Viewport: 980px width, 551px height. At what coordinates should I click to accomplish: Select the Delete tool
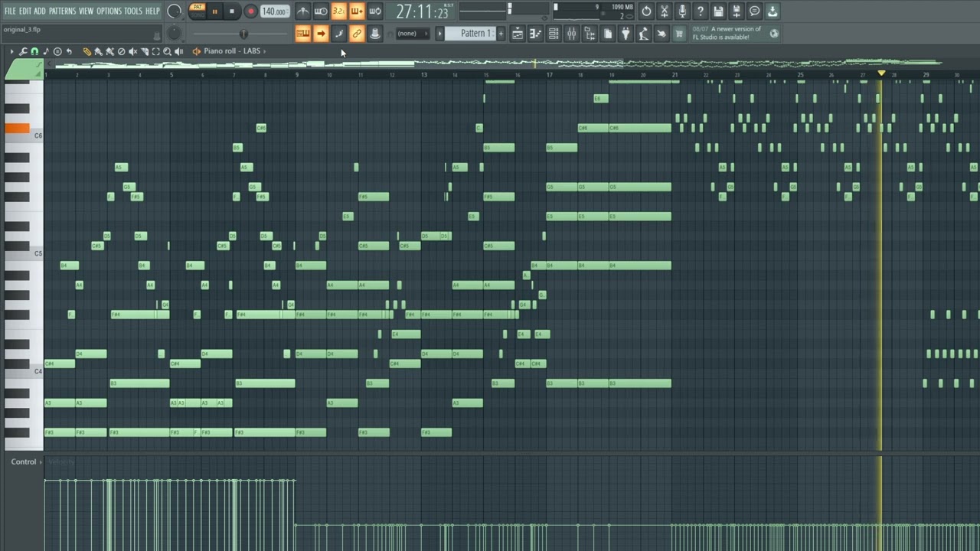pyautogui.click(x=121, y=51)
